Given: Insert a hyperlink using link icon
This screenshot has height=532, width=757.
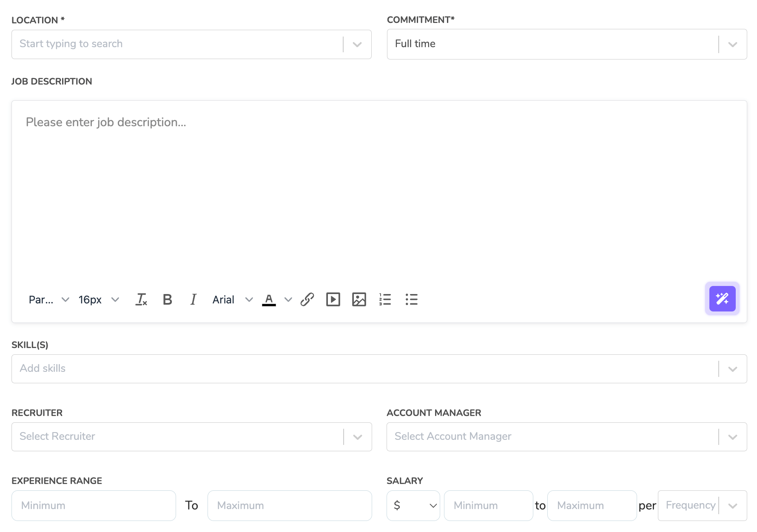Looking at the screenshot, I should 307,300.
